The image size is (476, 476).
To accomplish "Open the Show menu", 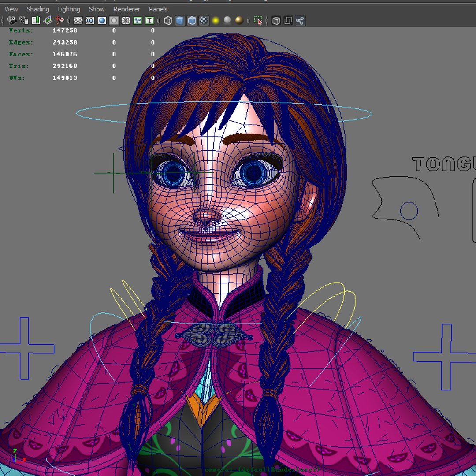I will coord(97,9).
